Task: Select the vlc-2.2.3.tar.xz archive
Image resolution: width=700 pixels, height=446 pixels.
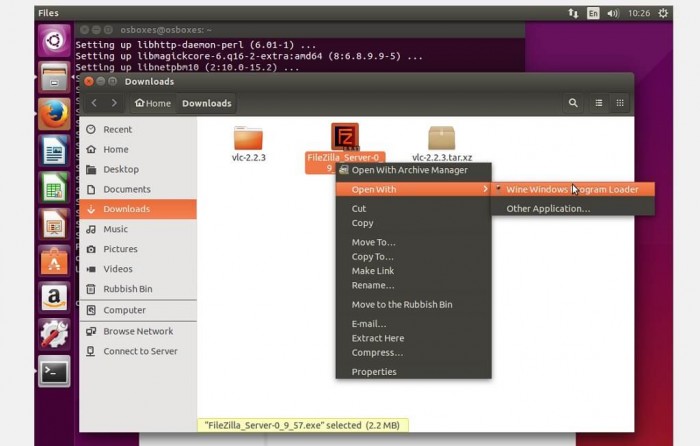Action: [x=442, y=144]
